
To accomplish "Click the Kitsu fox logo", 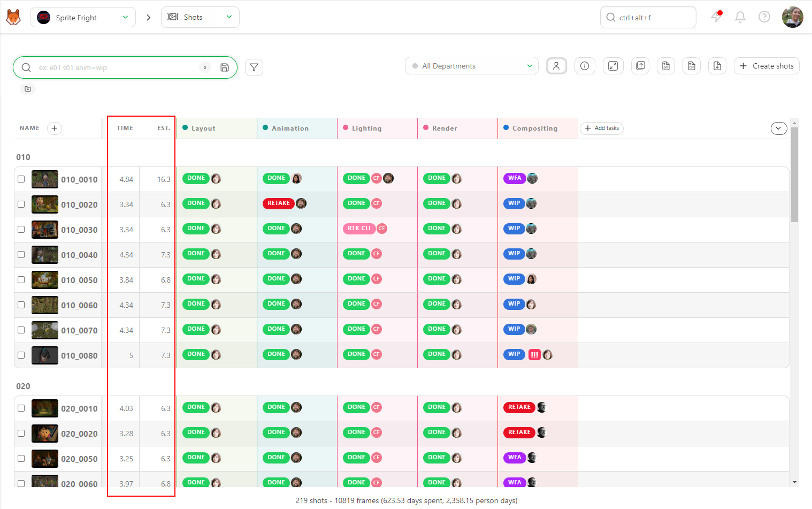I will click(13, 17).
